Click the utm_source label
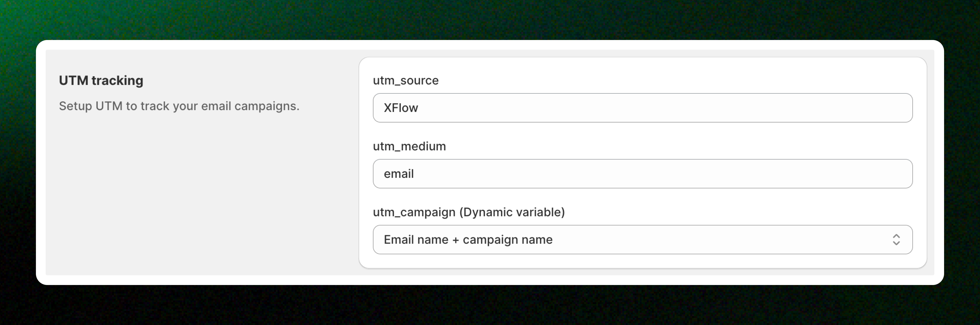980x325 pixels. [406, 80]
